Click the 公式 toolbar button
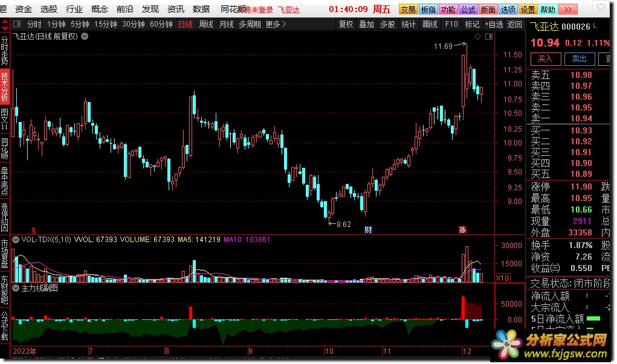 pyautogui.click(x=468, y=10)
